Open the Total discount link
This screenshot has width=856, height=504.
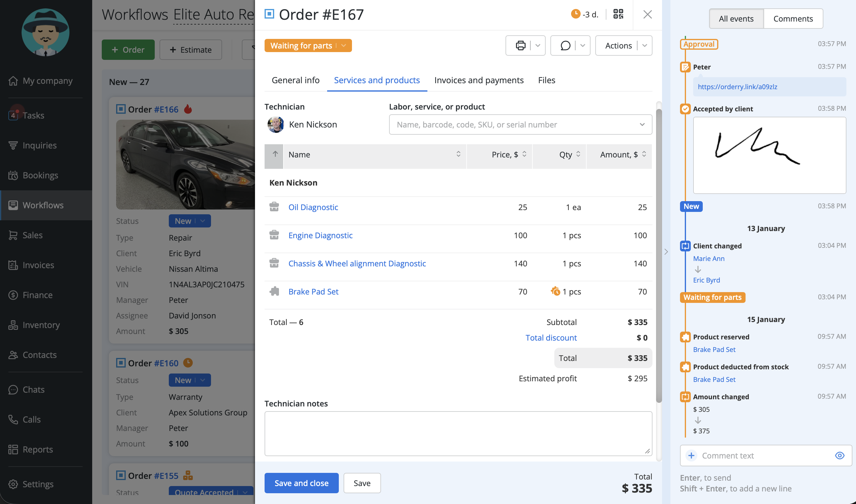551,338
